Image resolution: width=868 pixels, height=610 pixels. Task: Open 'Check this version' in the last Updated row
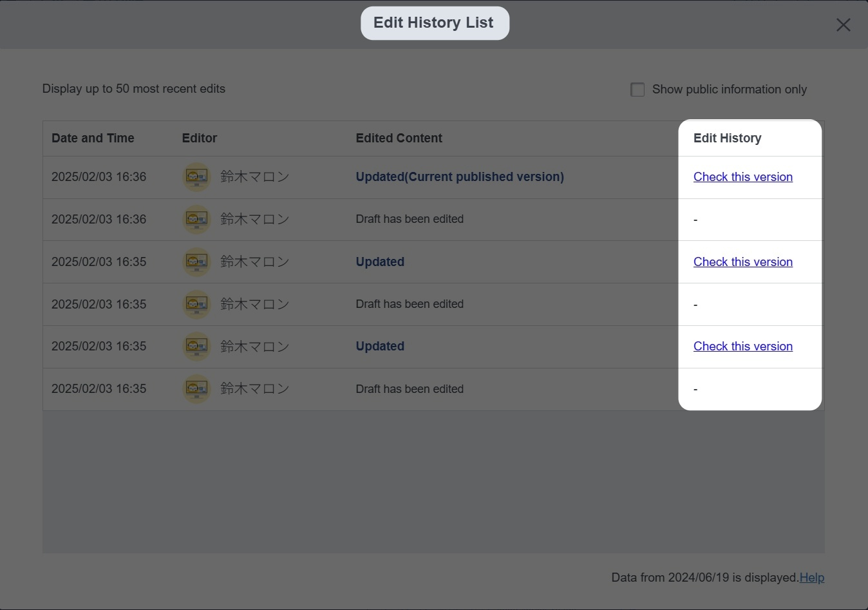point(742,347)
